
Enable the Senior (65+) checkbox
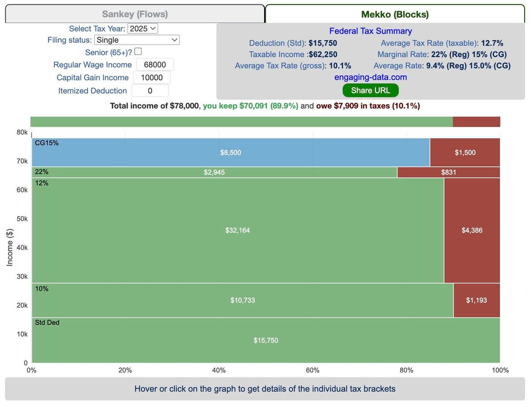click(138, 52)
